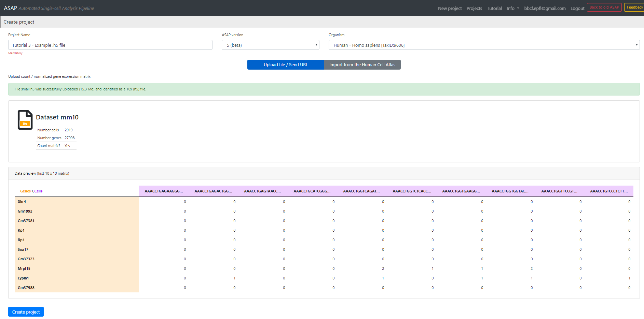
Task: Open the Info dropdown menu
Action: click(512, 8)
